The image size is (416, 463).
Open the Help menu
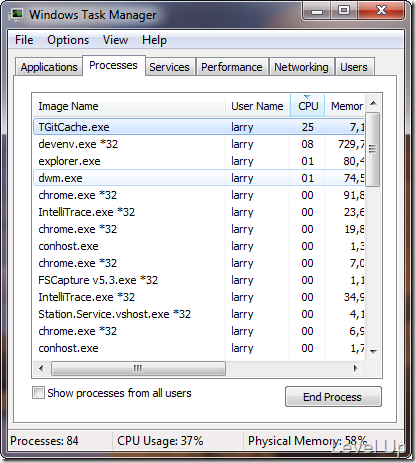[x=154, y=40]
